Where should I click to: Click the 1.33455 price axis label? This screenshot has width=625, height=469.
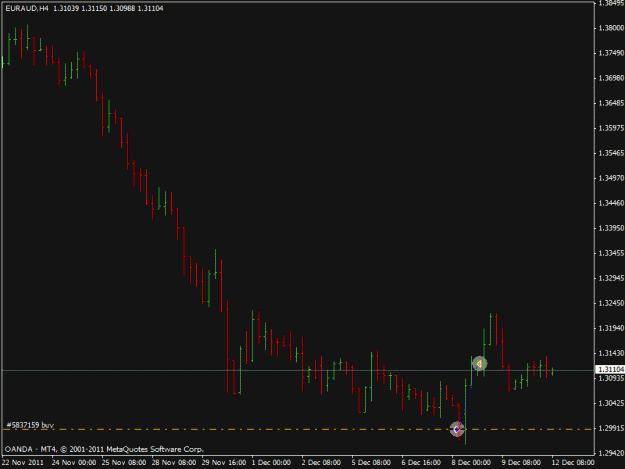[x=611, y=253]
